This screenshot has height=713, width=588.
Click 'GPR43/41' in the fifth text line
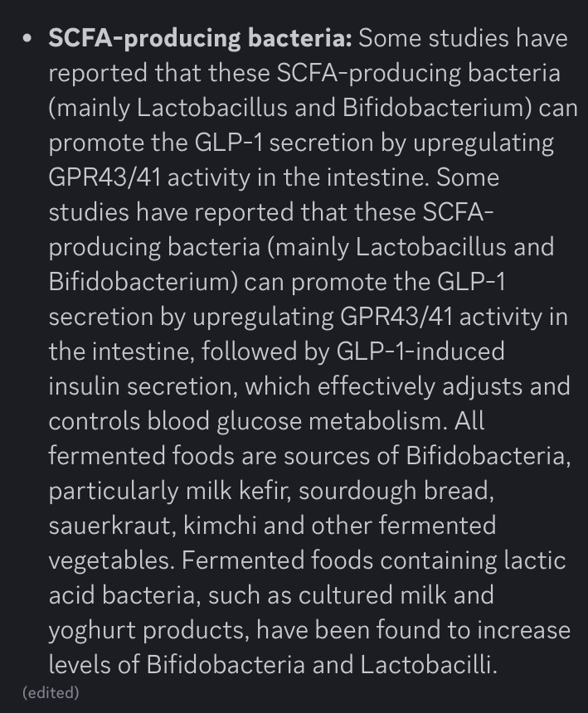point(104,177)
